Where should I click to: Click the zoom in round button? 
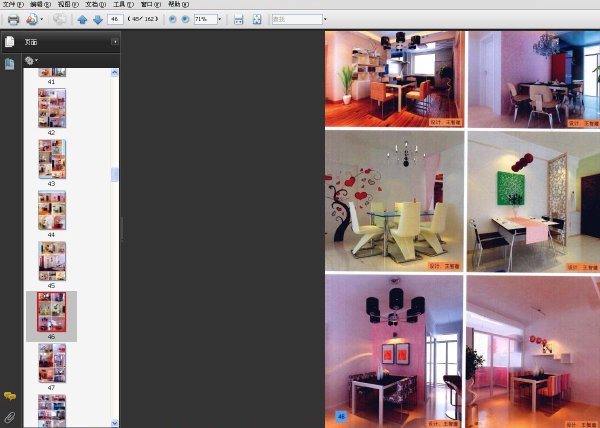(185, 19)
